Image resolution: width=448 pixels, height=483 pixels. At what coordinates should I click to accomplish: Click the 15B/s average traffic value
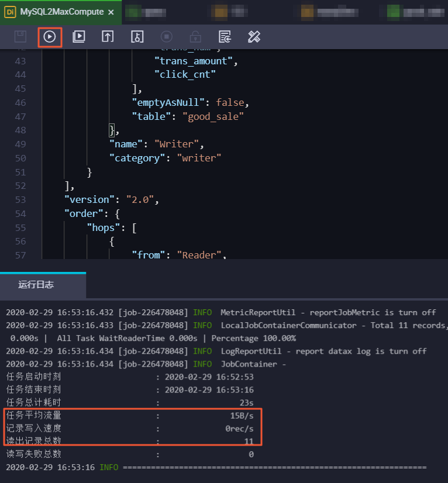[x=242, y=416]
